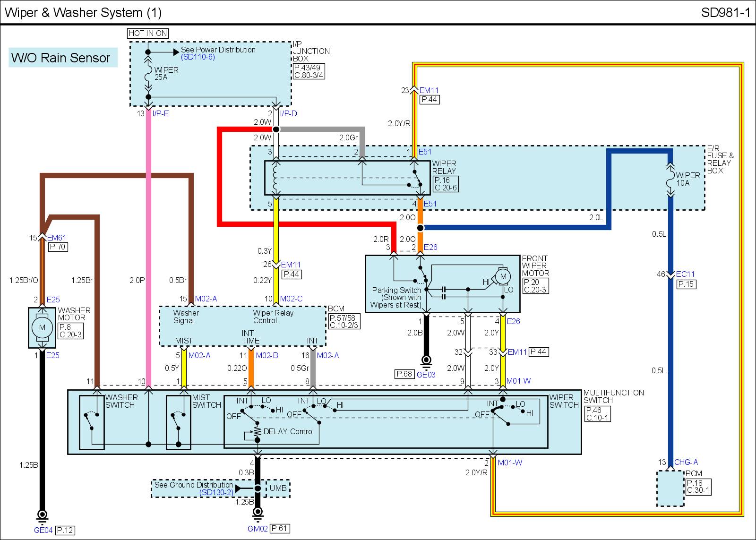Click the CHG-A connector label

686,462
